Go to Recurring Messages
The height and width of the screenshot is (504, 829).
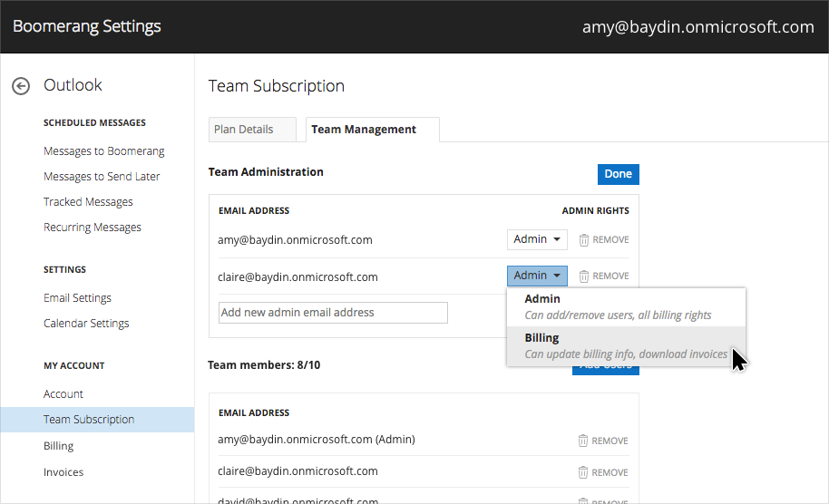point(93,228)
